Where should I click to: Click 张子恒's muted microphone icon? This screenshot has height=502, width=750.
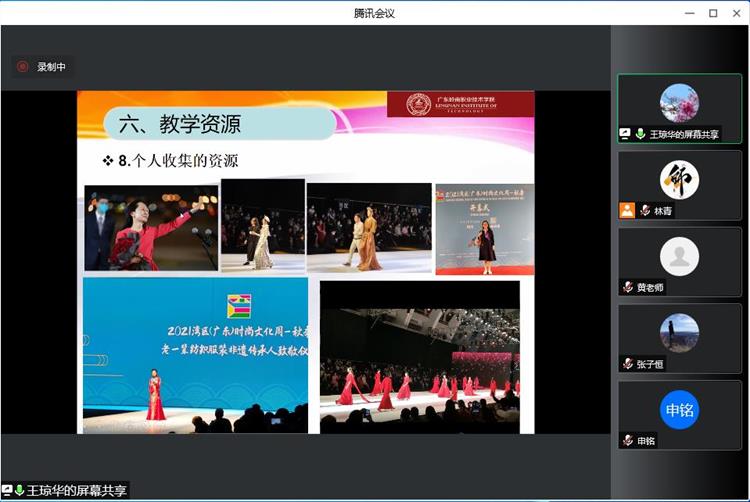click(627, 364)
